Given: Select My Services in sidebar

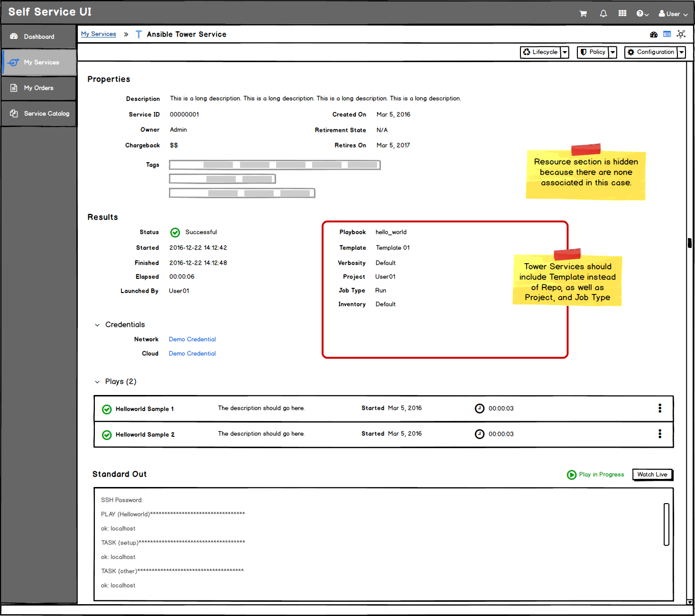Looking at the screenshot, I should point(38,62).
